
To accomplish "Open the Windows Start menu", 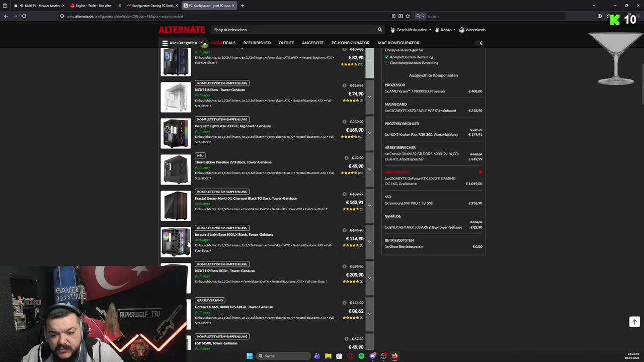I will click(250, 356).
